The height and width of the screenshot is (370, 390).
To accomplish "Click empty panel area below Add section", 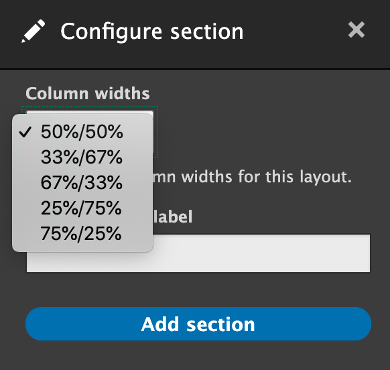I will coord(198,355).
